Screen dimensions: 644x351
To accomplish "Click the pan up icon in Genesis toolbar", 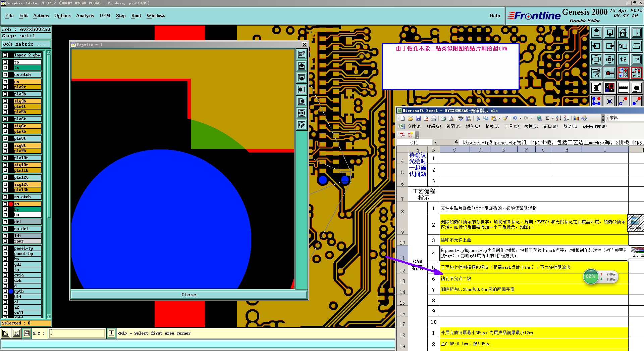I will pyautogui.click(x=596, y=33).
